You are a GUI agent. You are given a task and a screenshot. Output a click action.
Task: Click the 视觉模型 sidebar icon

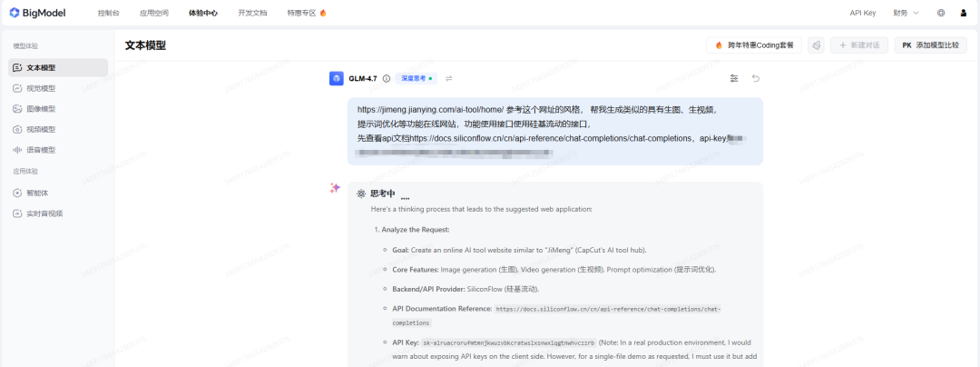coord(17,88)
